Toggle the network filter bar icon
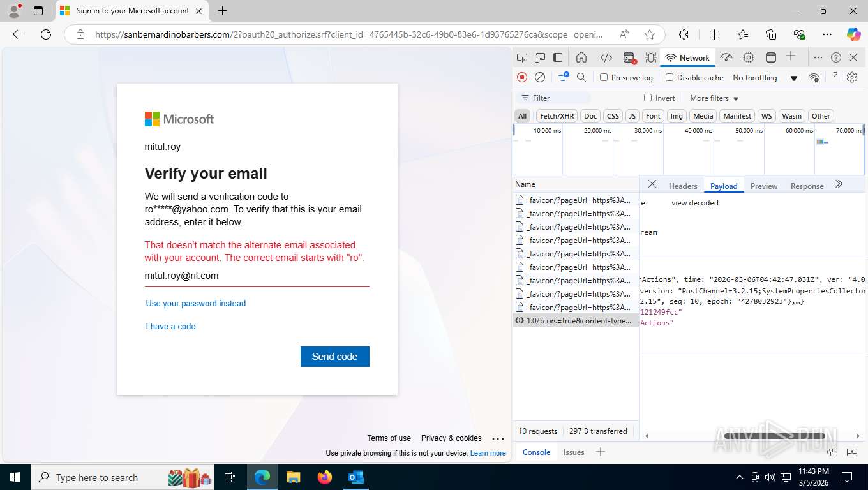Image resolution: width=868 pixels, height=490 pixels. pos(563,77)
